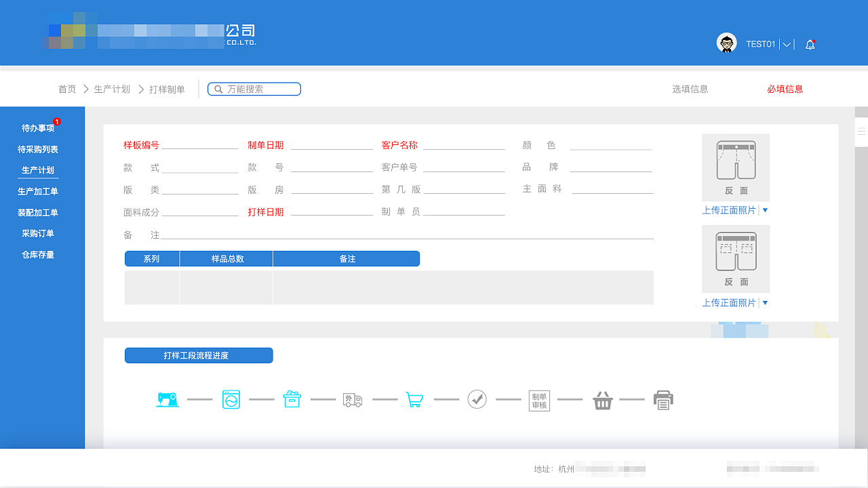The image size is (868, 488).
Task: Open the first 上传正面照片 photo dropdown arrow
Action: click(x=765, y=210)
